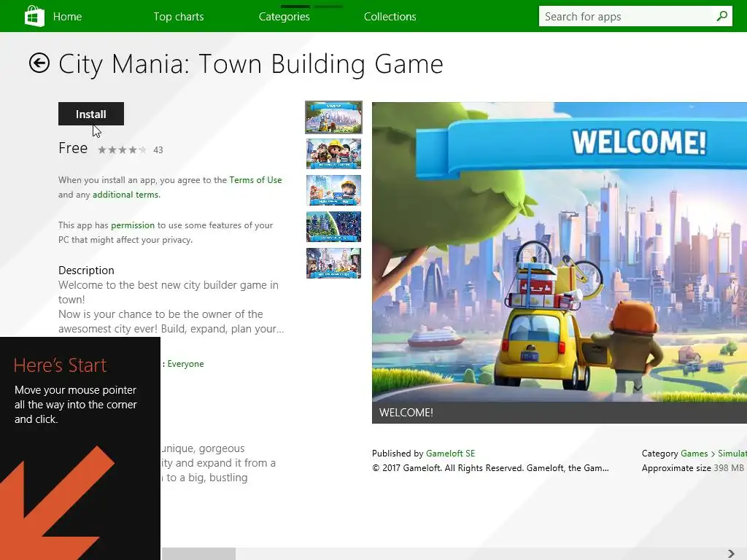The width and height of the screenshot is (747, 560).
Task: Click the Description heading
Action: pos(86,271)
